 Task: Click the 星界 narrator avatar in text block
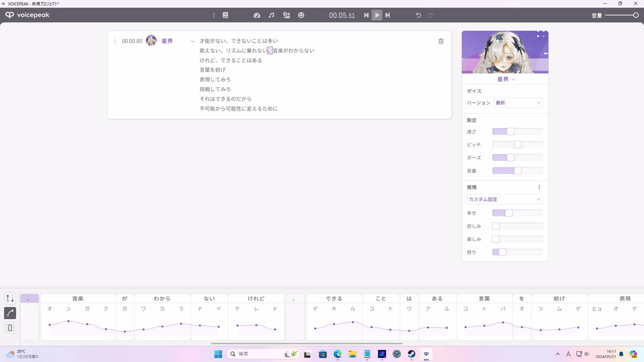(x=151, y=41)
